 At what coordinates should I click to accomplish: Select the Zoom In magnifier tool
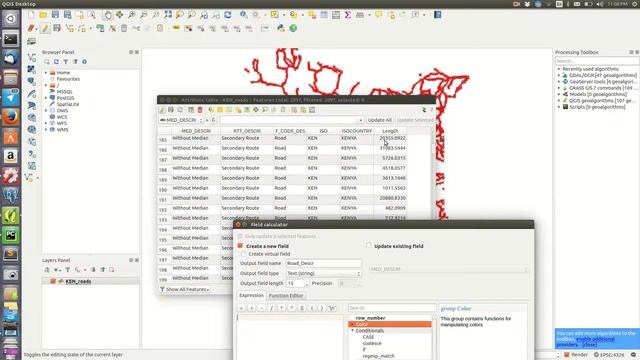pos(131,15)
